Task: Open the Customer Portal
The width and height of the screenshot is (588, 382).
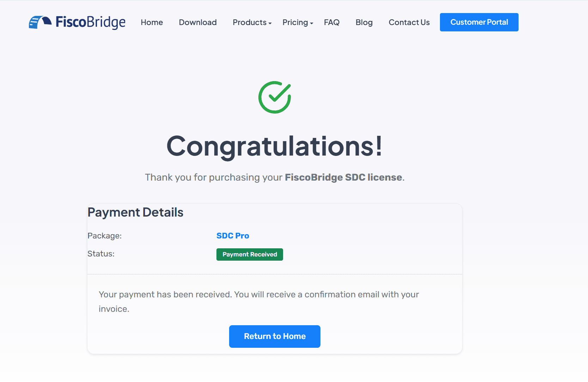Action: click(479, 22)
